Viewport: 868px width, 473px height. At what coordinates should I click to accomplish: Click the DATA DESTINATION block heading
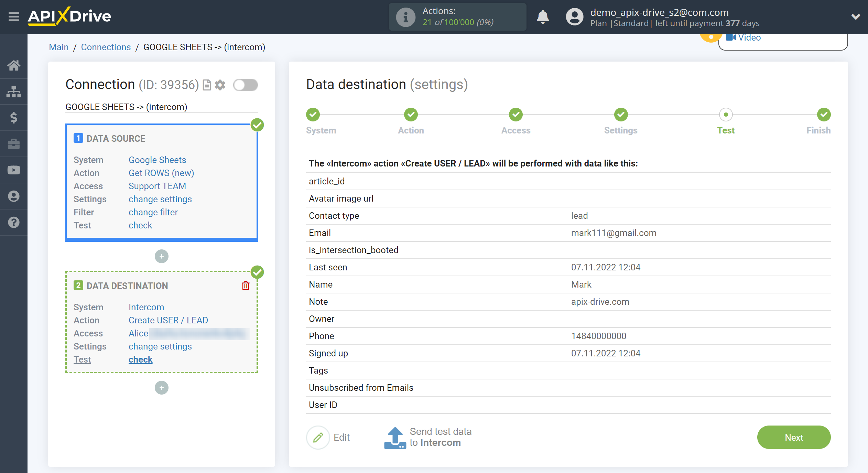[127, 286]
